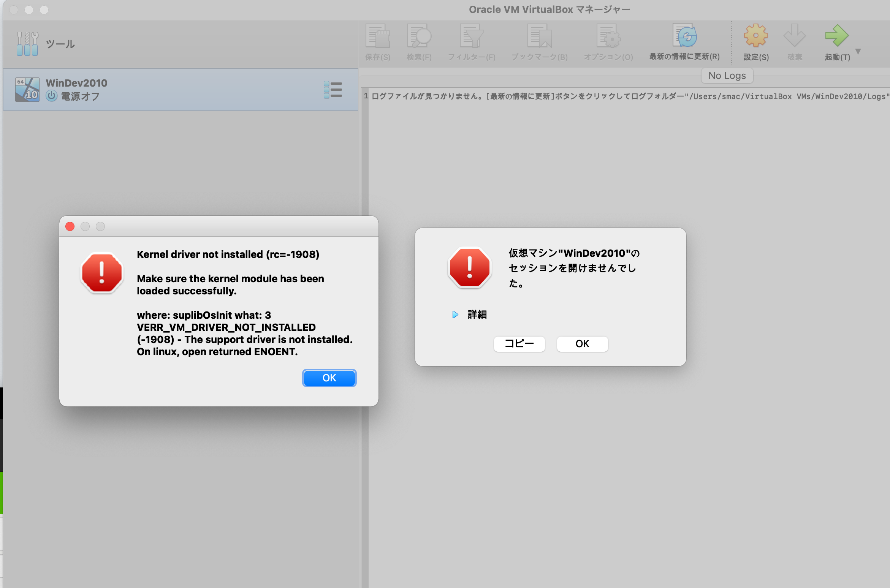Click the Bookmark (ブックマーク) toolbar icon

(x=539, y=36)
